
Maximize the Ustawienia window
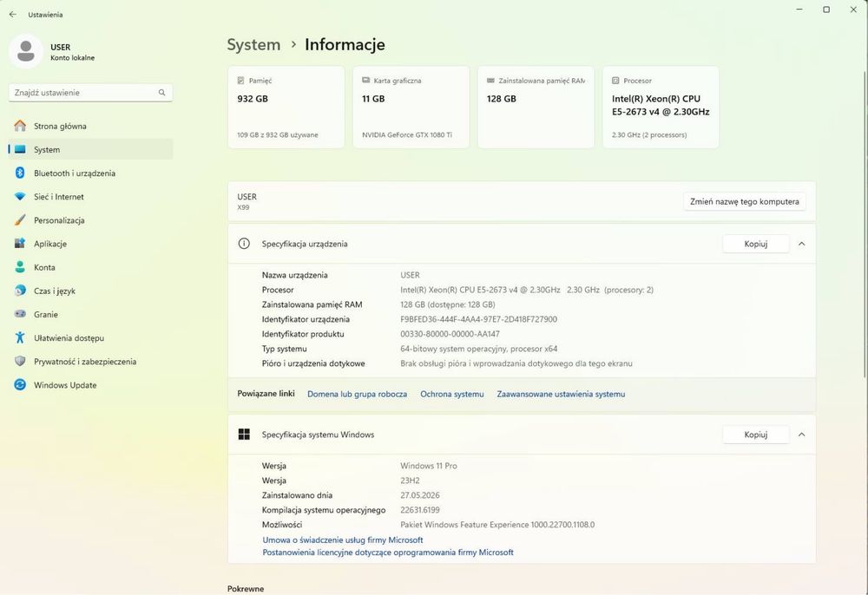pyautogui.click(x=826, y=10)
